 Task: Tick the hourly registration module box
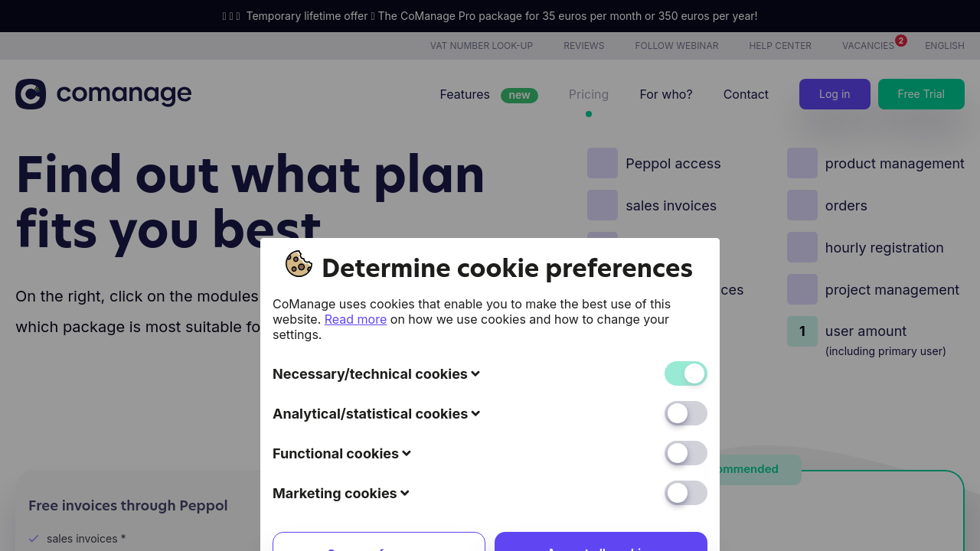click(x=802, y=247)
